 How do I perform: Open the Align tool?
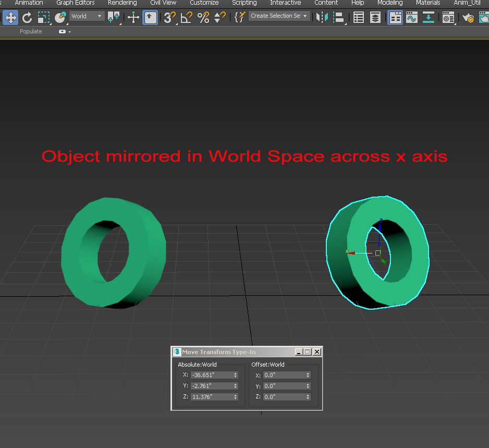339,17
